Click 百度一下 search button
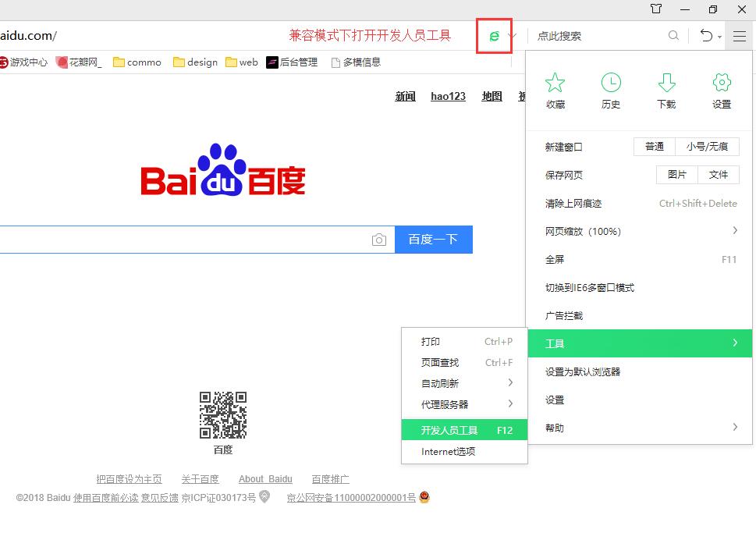756x533 pixels. point(434,240)
